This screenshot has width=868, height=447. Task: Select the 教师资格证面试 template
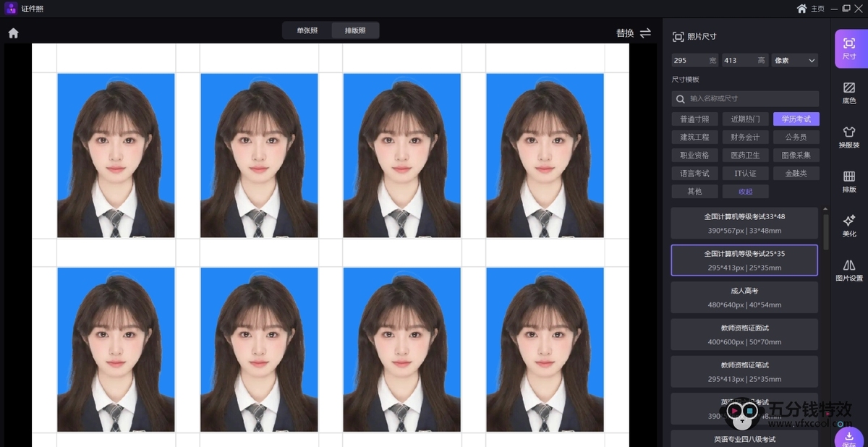(744, 334)
